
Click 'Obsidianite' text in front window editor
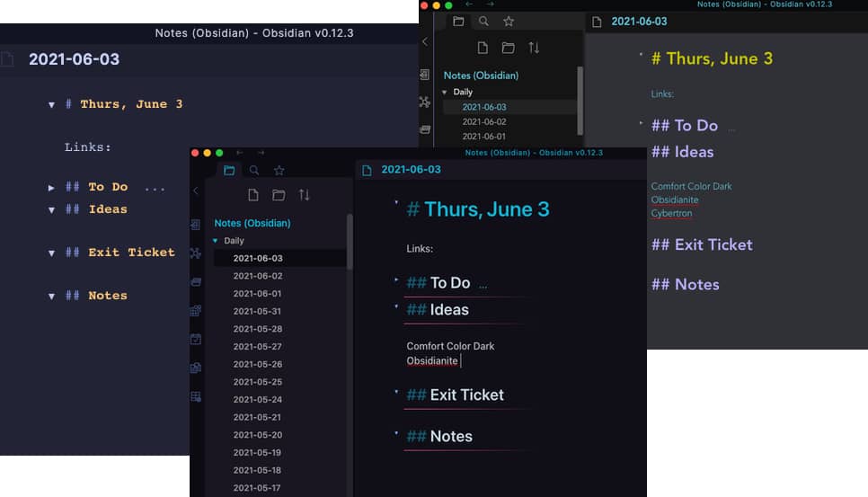tap(432, 361)
